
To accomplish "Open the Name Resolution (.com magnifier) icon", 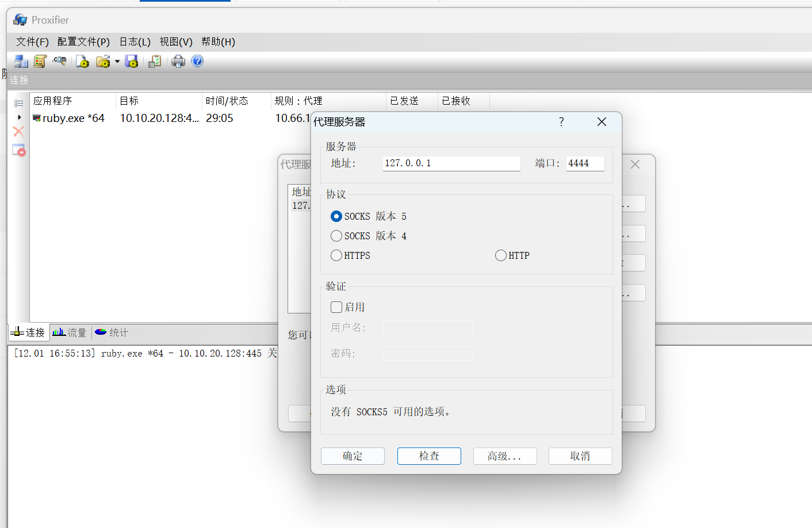I will [59, 60].
